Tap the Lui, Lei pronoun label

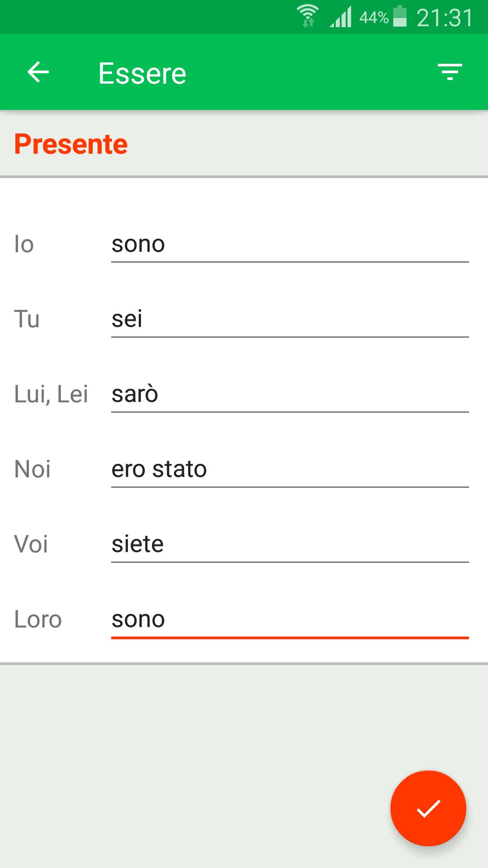point(51,394)
